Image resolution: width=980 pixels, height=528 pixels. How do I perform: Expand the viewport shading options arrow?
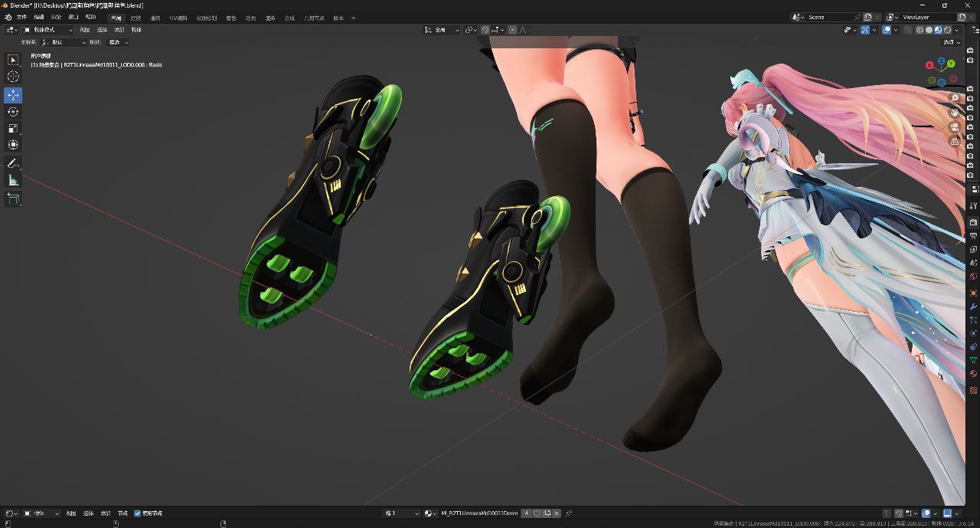click(956, 30)
